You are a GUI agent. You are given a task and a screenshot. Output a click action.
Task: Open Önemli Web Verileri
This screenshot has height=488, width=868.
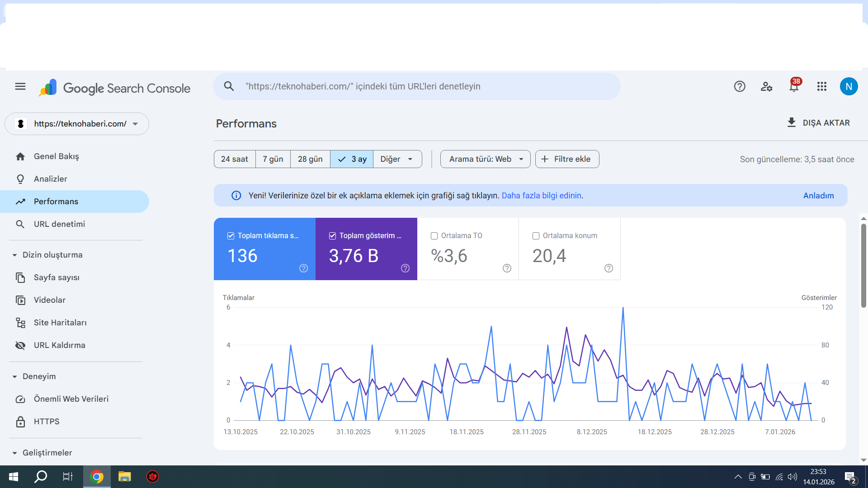[75, 399]
